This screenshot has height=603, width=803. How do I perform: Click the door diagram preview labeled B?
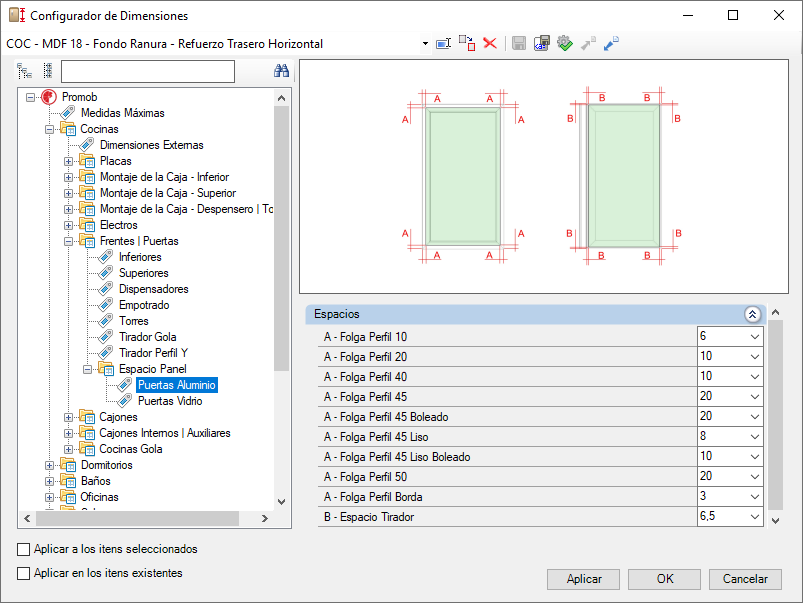624,175
